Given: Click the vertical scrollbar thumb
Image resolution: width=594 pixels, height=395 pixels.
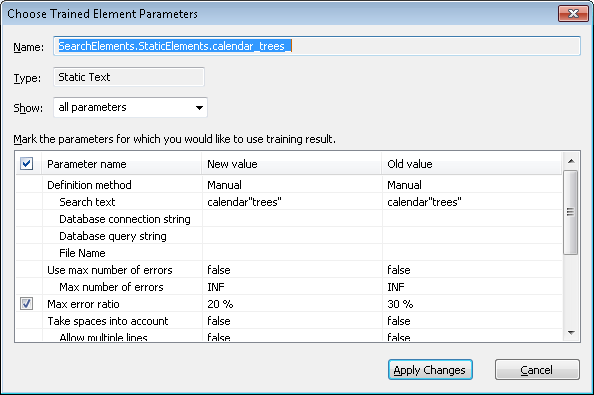Looking at the screenshot, I should [571, 212].
